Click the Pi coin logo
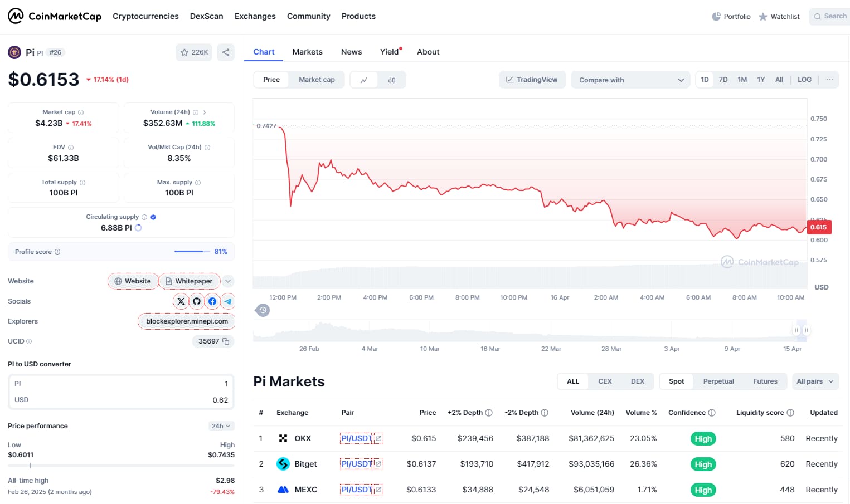Image resolution: width=850 pixels, height=504 pixels. (14, 52)
